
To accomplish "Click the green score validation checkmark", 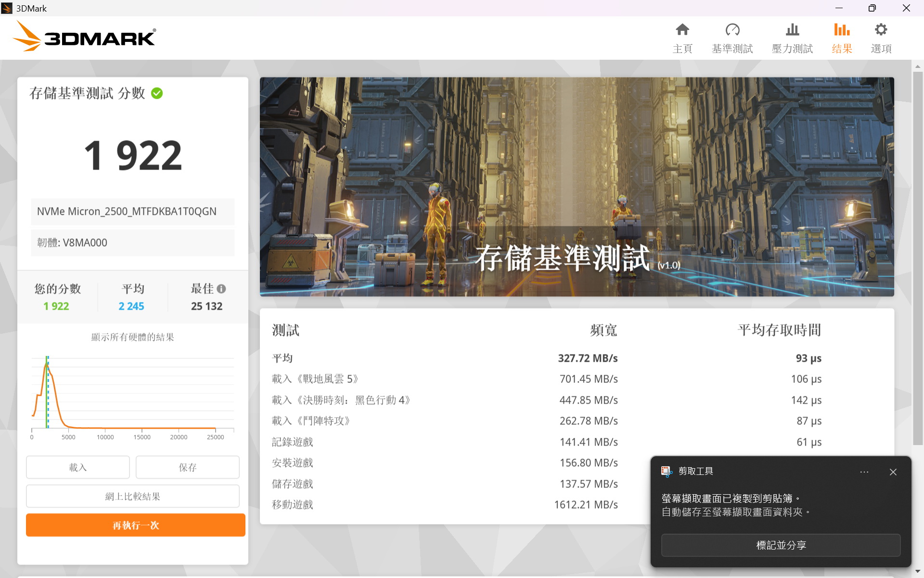I will pos(157,93).
